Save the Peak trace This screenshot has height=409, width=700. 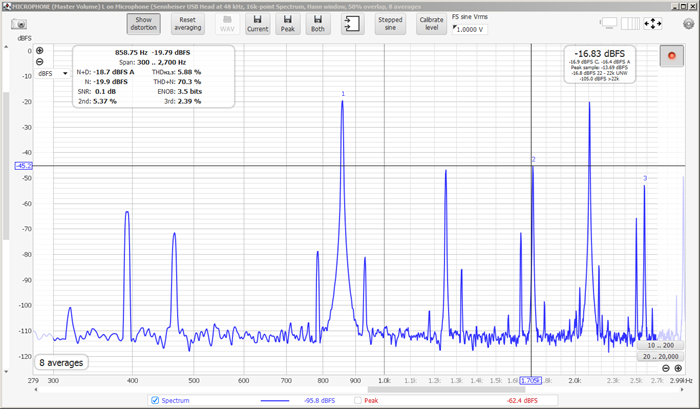[x=287, y=23]
